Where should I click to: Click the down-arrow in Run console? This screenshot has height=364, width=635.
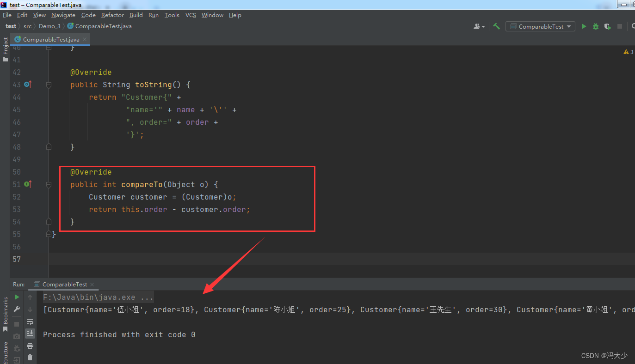[30, 309]
